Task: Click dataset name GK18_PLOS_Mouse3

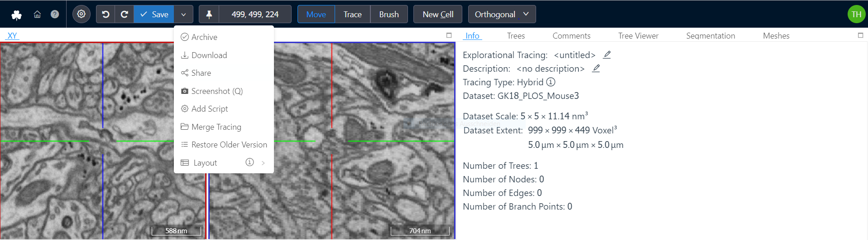Action: coord(538,96)
